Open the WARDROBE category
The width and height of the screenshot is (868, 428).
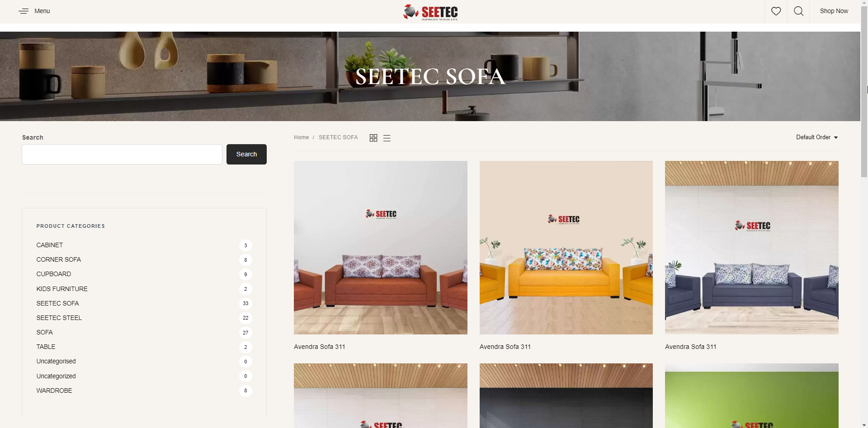54,390
